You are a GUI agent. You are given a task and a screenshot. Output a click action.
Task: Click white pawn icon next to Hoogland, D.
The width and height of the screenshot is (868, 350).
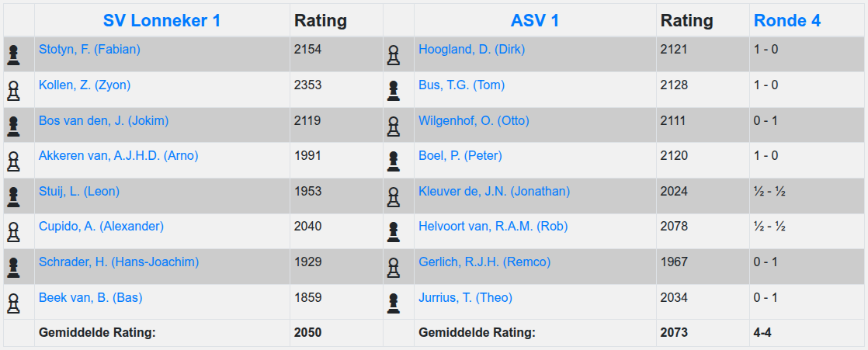(x=394, y=55)
